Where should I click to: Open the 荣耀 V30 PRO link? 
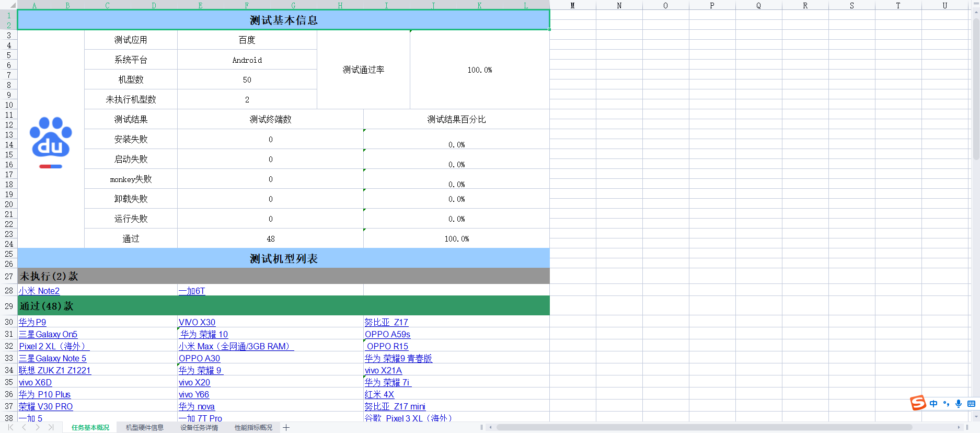45,406
